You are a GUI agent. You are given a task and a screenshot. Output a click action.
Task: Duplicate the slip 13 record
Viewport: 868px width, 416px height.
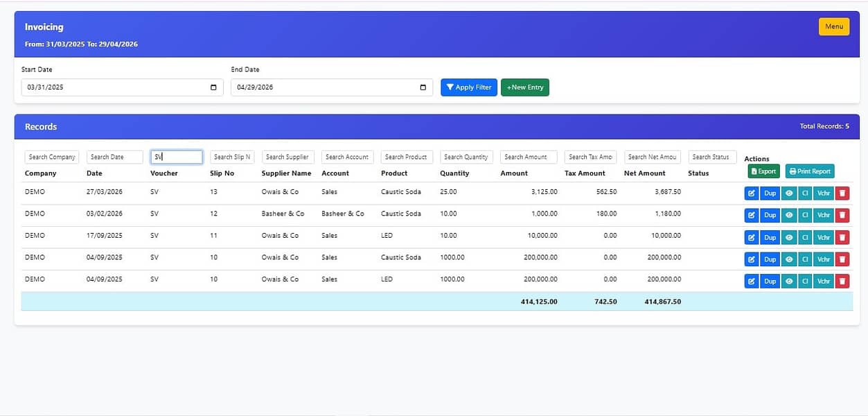click(x=770, y=193)
